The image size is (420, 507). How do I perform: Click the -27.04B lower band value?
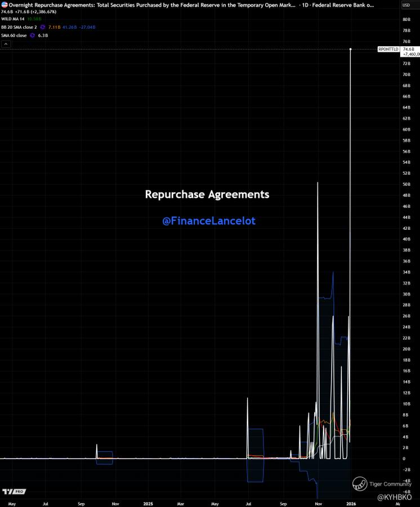(x=87, y=27)
